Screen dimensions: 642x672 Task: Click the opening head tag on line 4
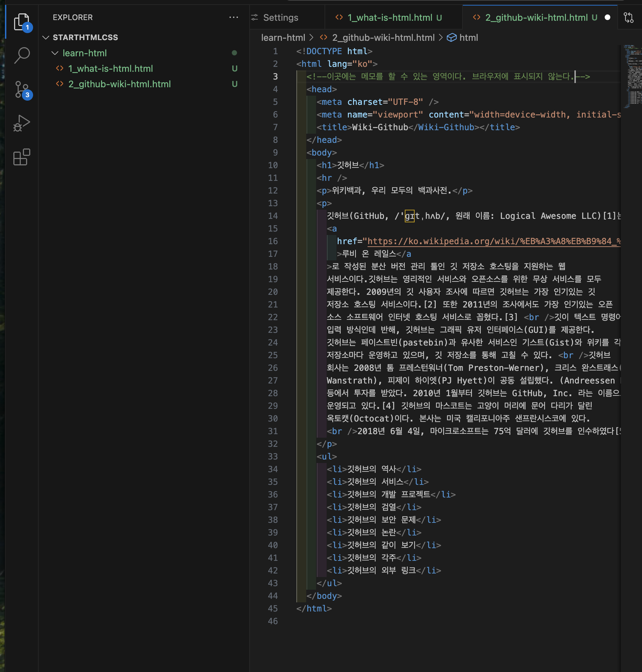click(322, 89)
